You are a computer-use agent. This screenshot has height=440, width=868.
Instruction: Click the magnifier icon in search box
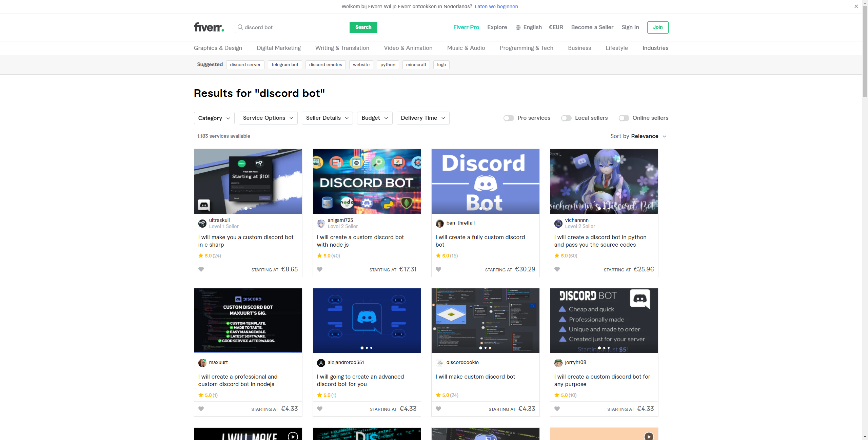tap(240, 27)
